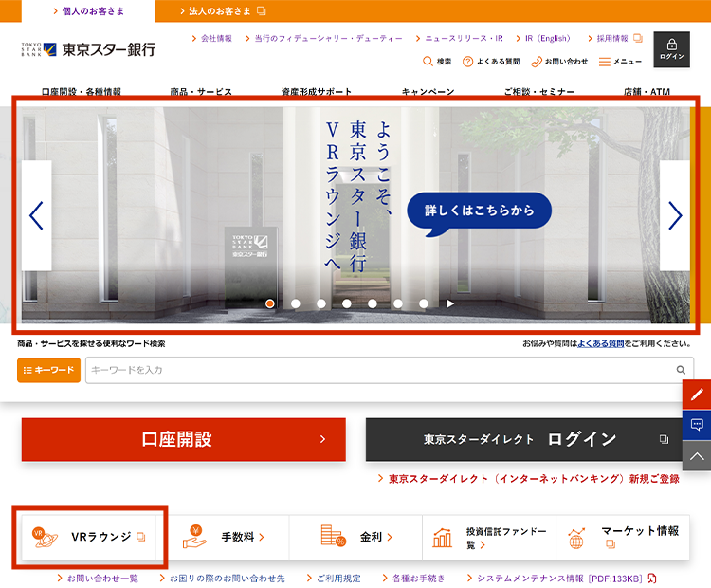Click the 手数料 card label
The width and height of the screenshot is (711, 588).
(x=238, y=537)
